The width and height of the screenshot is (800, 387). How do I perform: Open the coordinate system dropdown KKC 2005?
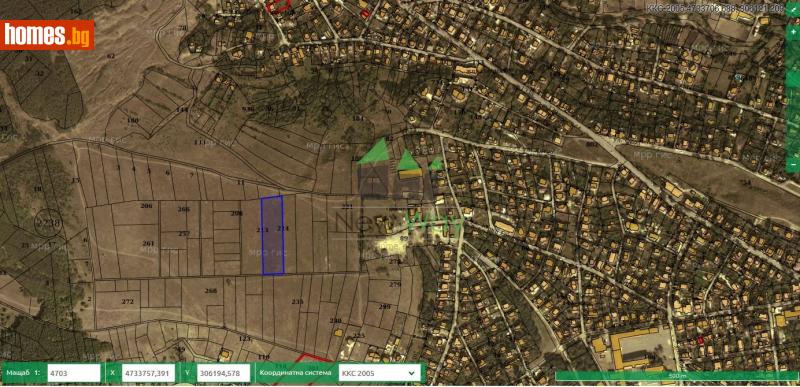pos(379,373)
